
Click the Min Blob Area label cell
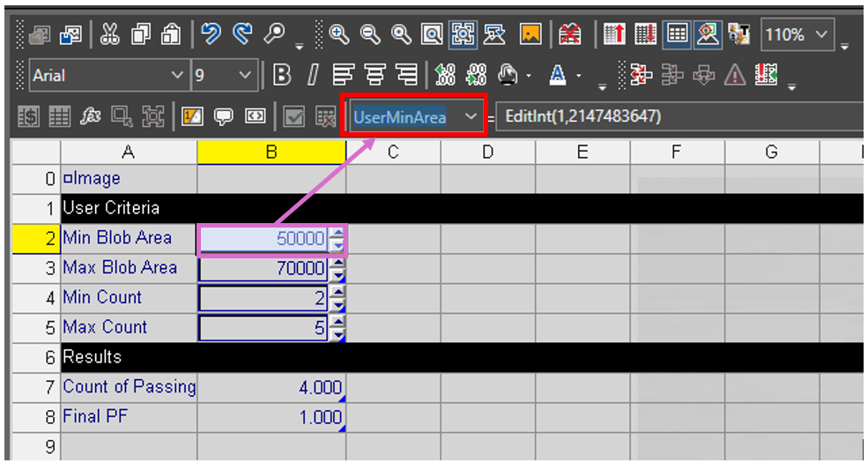click(129, 239)
